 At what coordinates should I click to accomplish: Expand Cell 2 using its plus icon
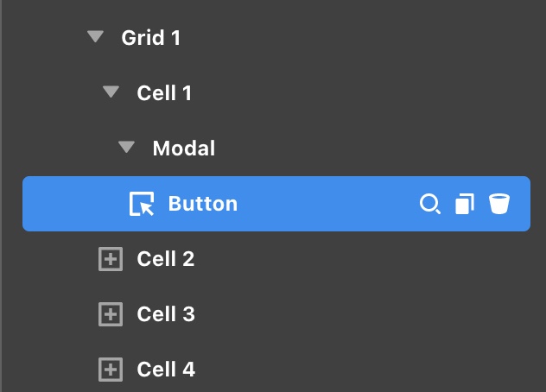111,259
